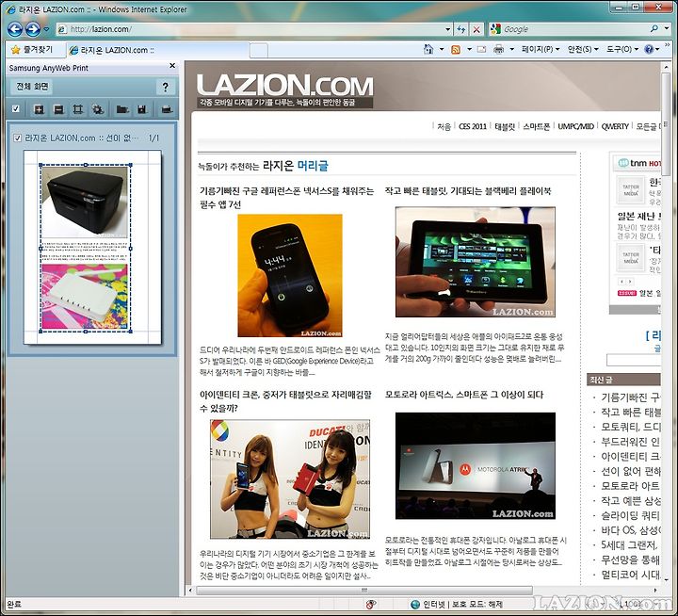This screenshot has width=678, height=616.
Task: Click the open folder icon in AnyWeb Print
Action: click(122, 109)
